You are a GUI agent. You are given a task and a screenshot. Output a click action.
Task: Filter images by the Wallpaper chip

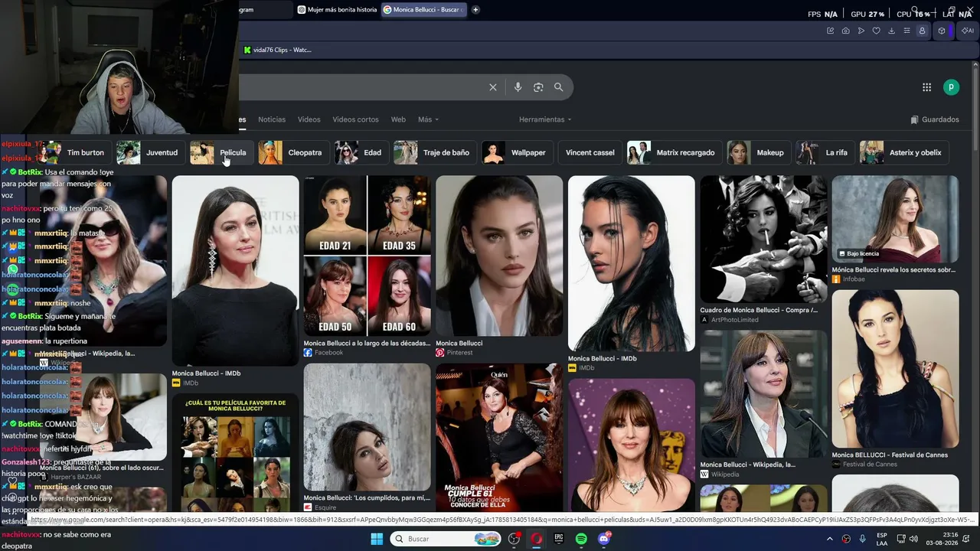[517, 152]
